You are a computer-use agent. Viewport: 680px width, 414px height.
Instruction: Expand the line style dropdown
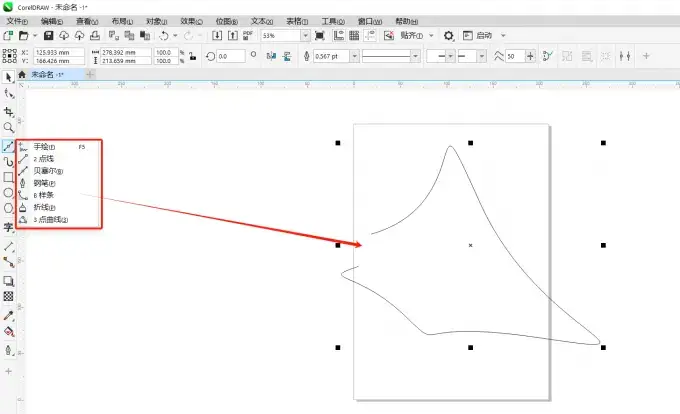point(416,57)
